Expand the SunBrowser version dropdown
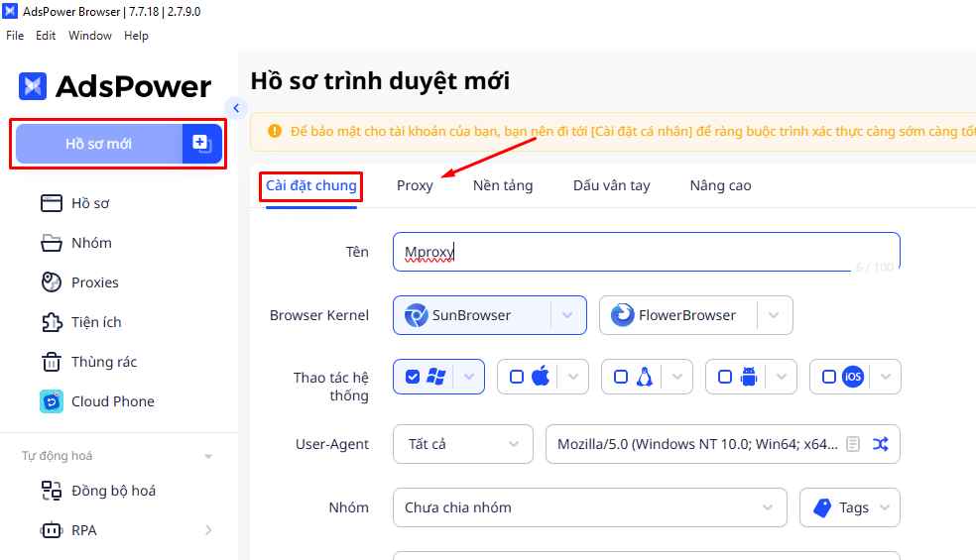976x560 pixels. click(x=567, y=315)
